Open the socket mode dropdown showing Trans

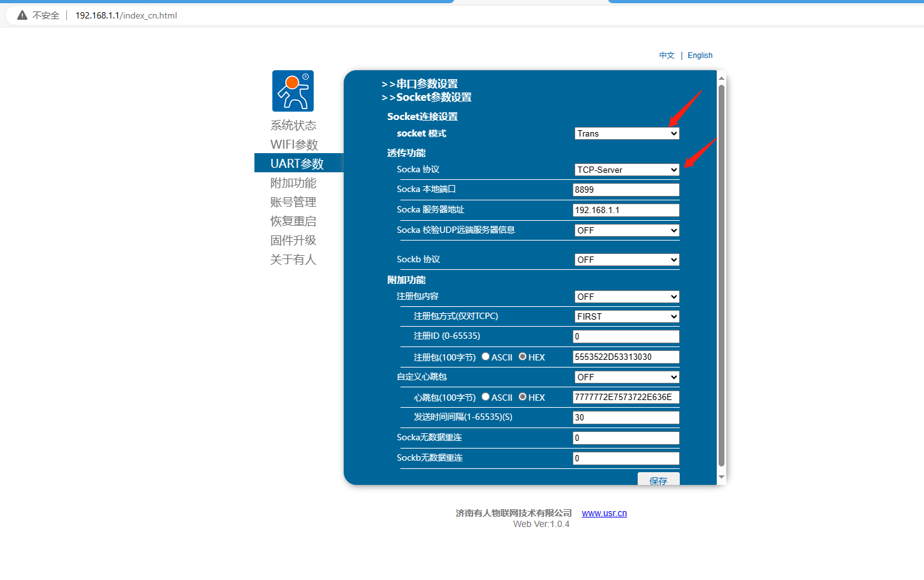[x=626, y=133]
